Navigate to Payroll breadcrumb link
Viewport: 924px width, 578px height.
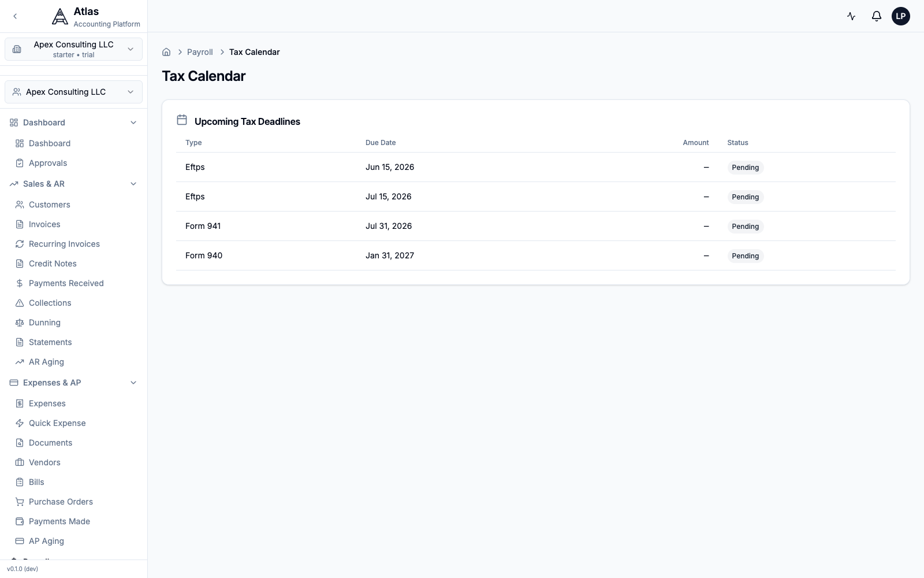pyautogui.click(x=200, y=52)
